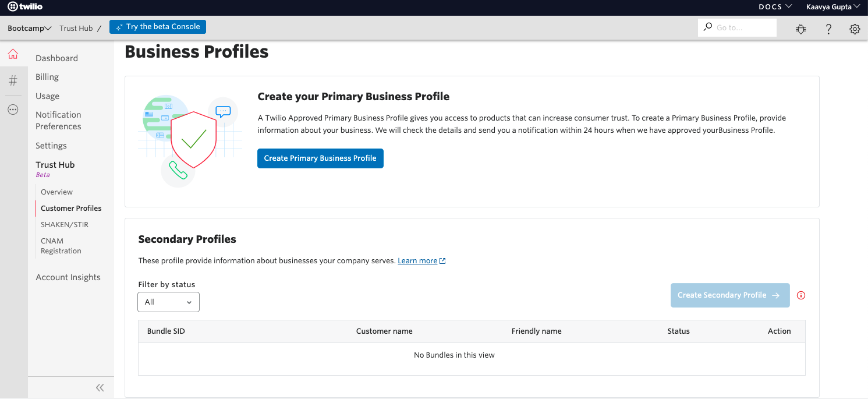Open the Filter by status dropdown
Viewport: 868px width, 399px height.
169,302
